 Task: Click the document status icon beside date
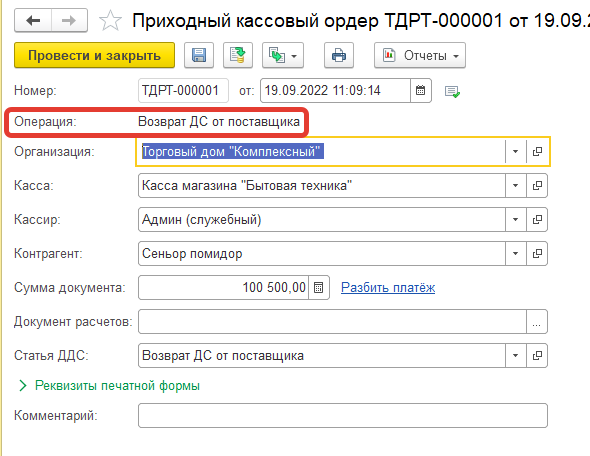pos(452,91)
